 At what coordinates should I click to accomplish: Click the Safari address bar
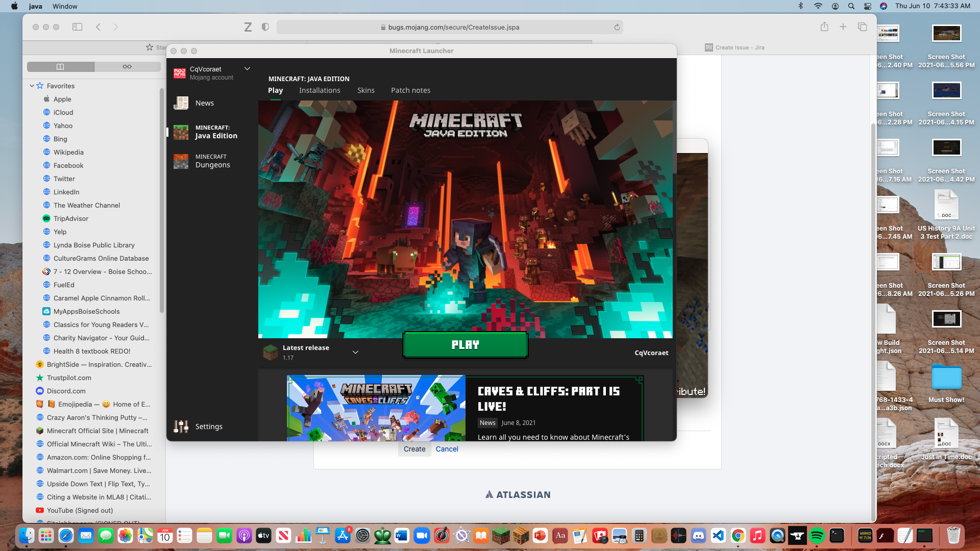pos(449,28)
